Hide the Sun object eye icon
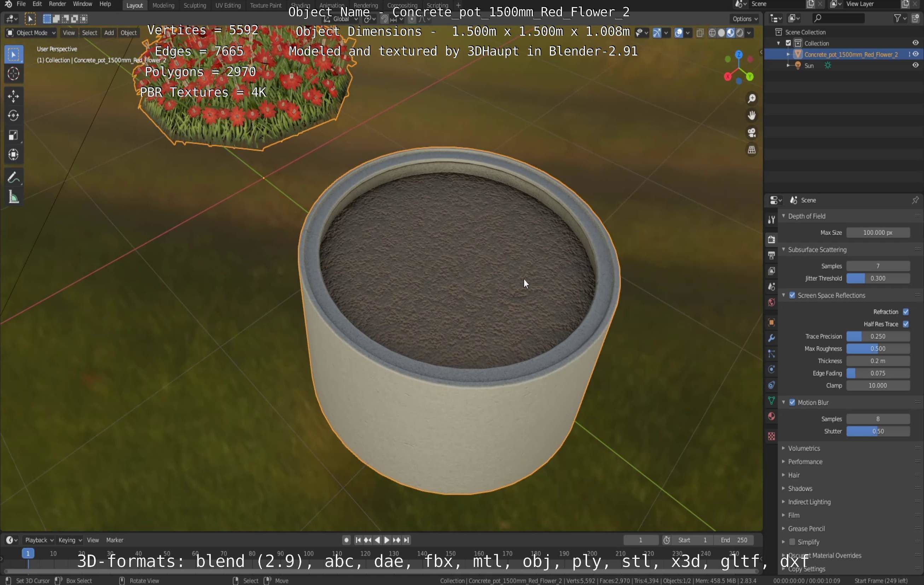Screen dimensions: 924x585 [x=916, y=65]
